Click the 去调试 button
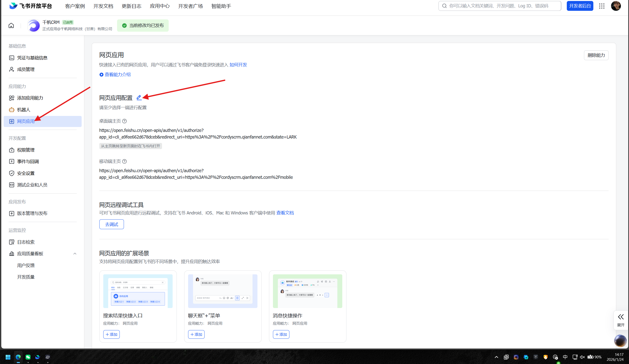The image size is (629, 364). (111, 224)
